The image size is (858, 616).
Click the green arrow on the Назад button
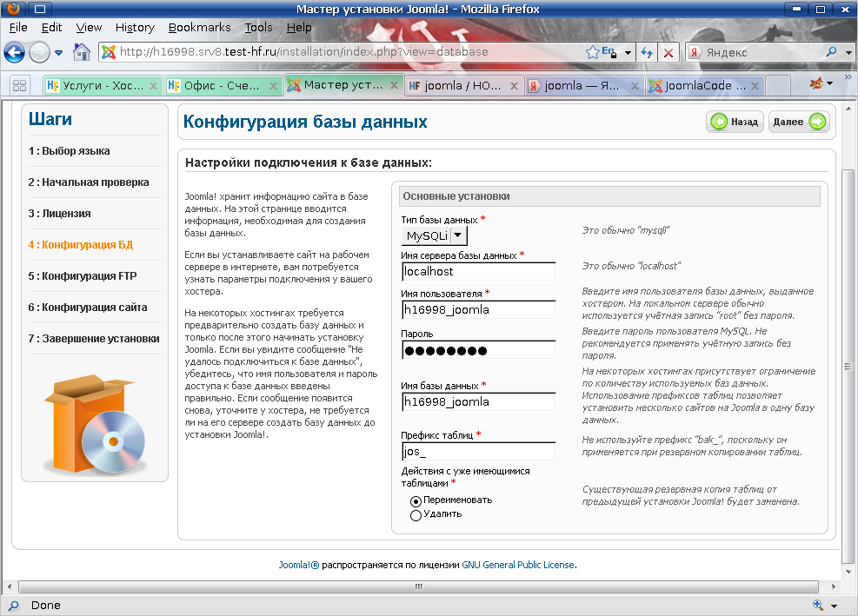[719, 122]
